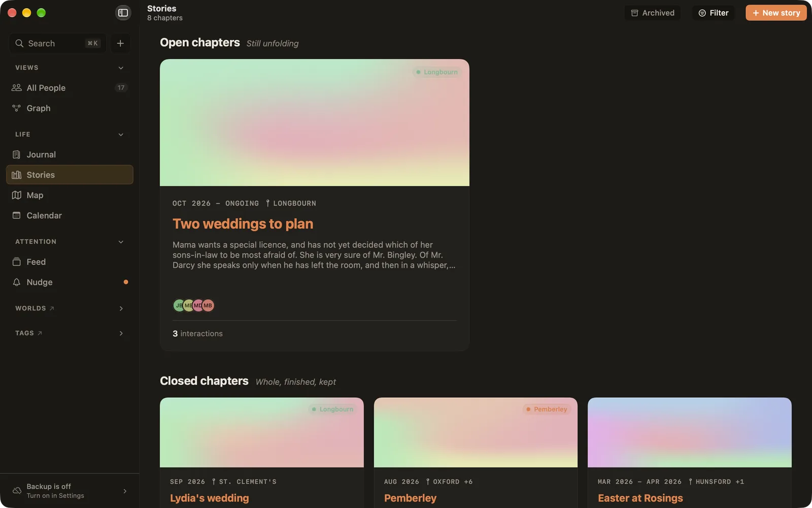This screenshot has height=508, width=812.
Task: Click the Nudge orange notification dot
Action: (126, 282)
